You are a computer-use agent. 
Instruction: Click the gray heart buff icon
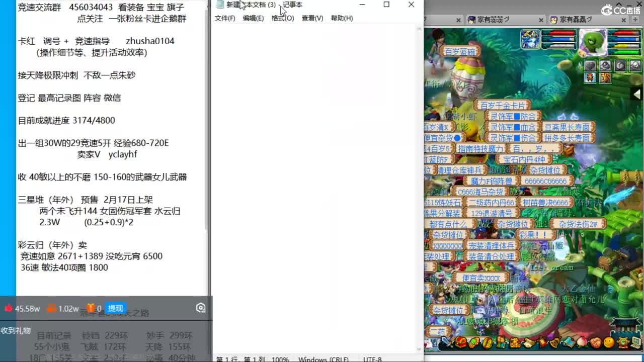[x=590, y=65]
